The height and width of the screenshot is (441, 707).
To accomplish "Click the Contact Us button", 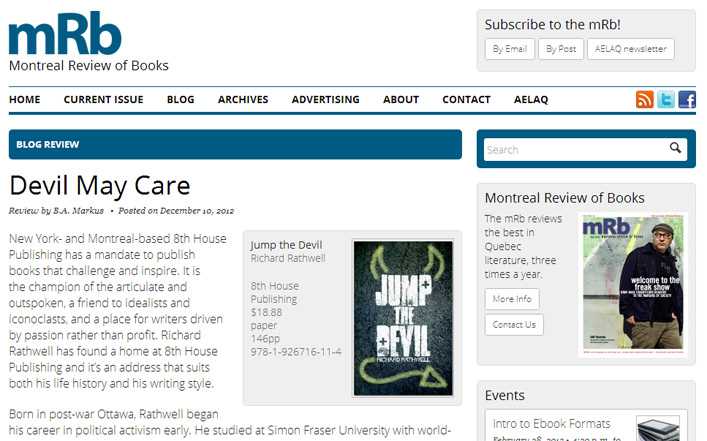I will pos(514,325).
